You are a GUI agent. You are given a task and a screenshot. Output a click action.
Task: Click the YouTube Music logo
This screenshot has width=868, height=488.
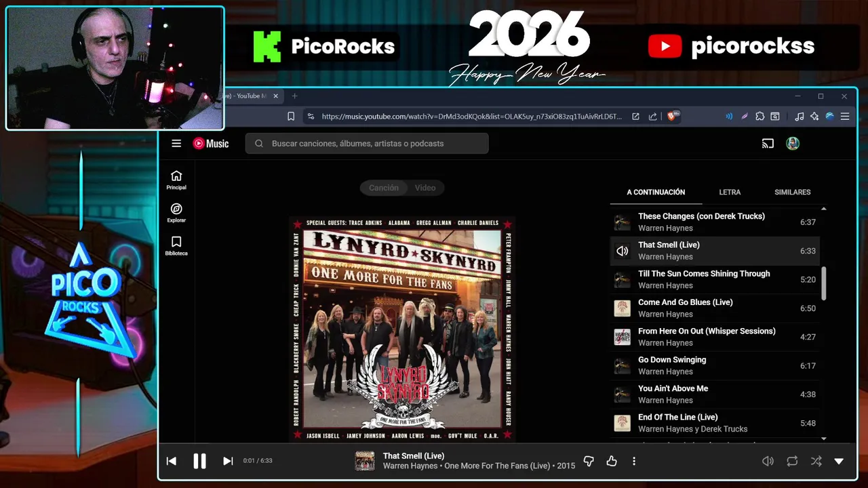click(x=211, y=143)
